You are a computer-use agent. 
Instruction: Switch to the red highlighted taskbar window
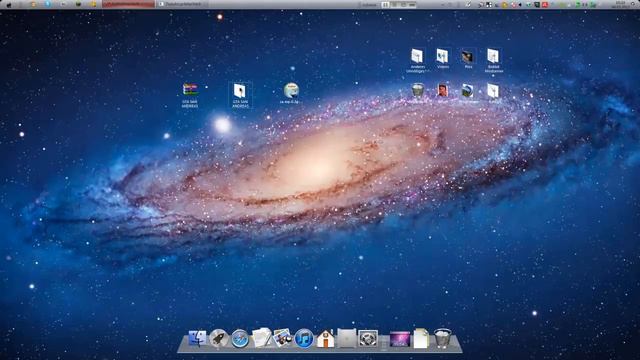pos(129,4)
